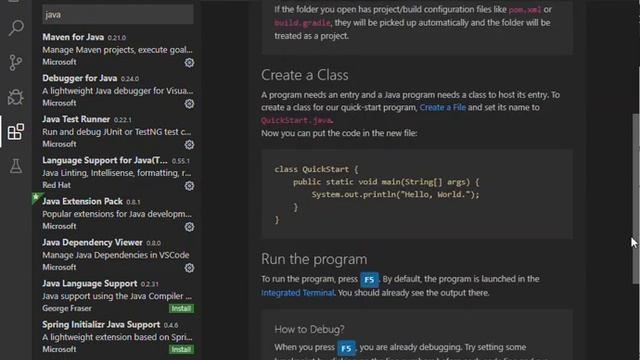This screenshot has height=360, width=640.
Task: Click the System.out.println code line
Action: [396, 195]
